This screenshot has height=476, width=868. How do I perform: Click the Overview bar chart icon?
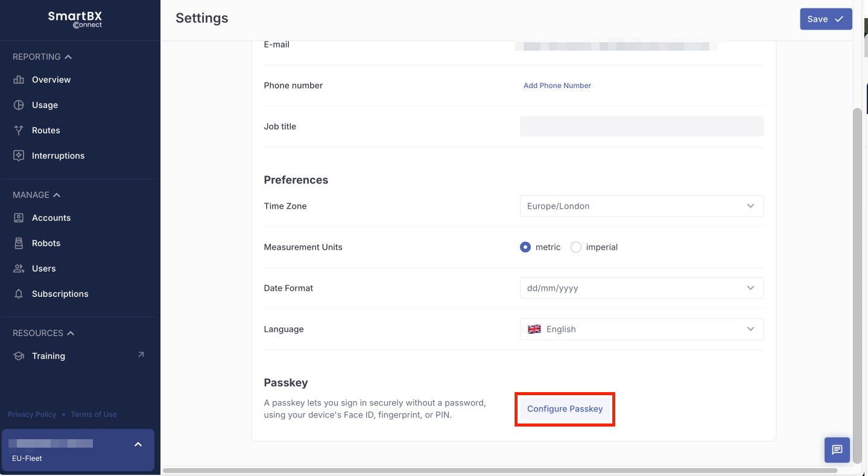tap(19, 80)
